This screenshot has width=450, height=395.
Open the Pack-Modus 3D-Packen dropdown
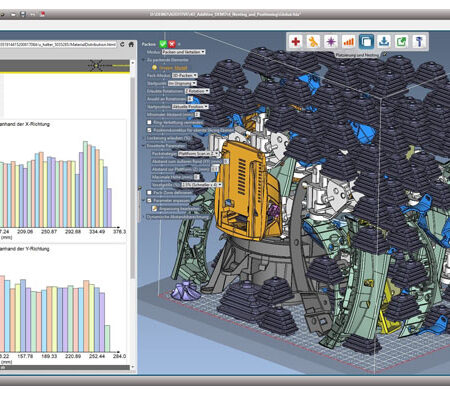(x=185, y=76)
